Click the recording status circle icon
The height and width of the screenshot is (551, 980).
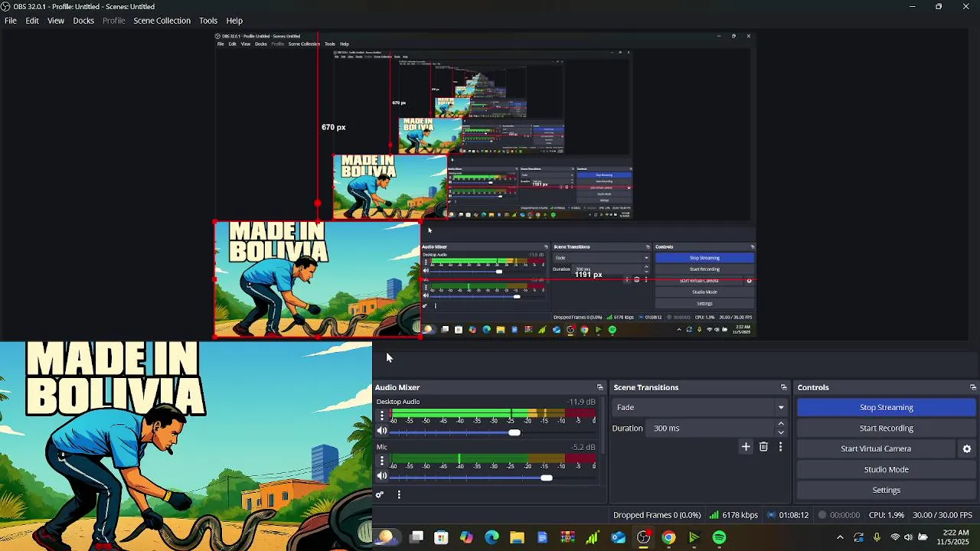pos(822,515)
